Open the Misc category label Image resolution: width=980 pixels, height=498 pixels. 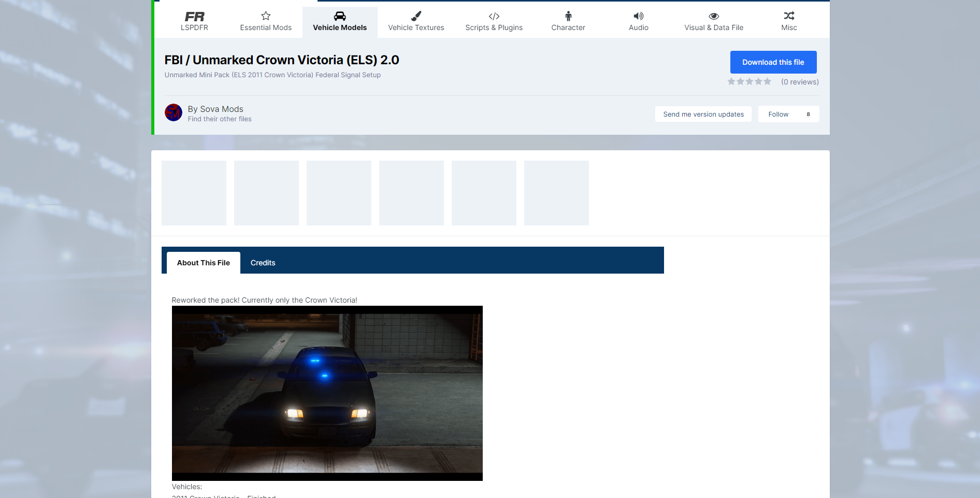[789, 27]
